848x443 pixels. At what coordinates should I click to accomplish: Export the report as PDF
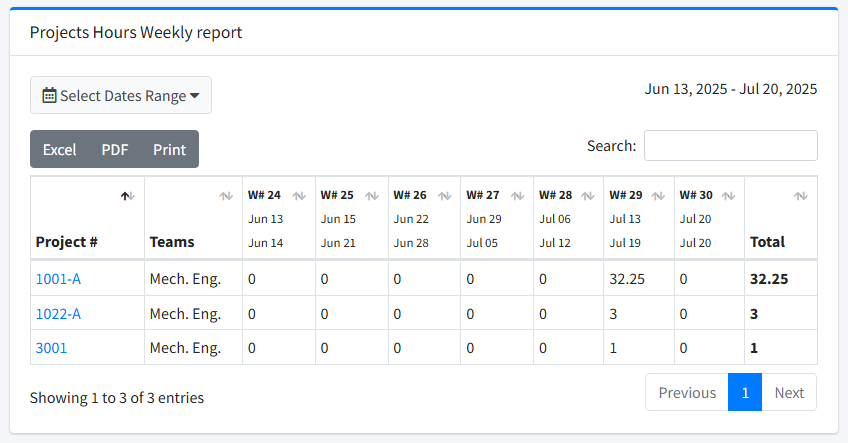coord(115,149)
